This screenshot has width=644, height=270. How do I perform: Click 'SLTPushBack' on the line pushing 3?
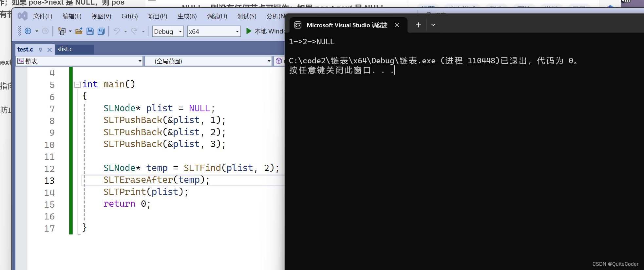(133, 144)
